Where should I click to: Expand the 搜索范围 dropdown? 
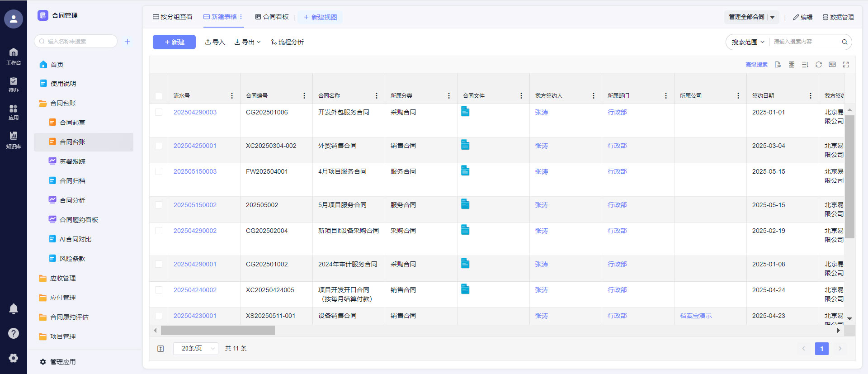point(748,42)
